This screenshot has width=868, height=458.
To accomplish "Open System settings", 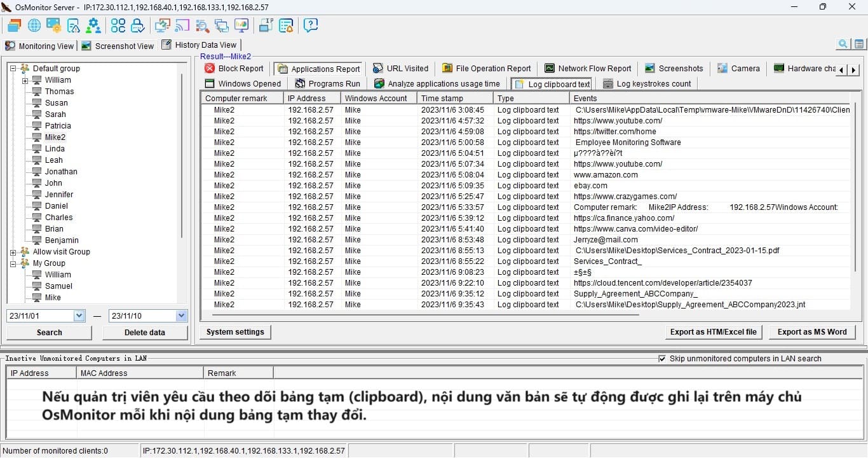I will click(235, 331).
